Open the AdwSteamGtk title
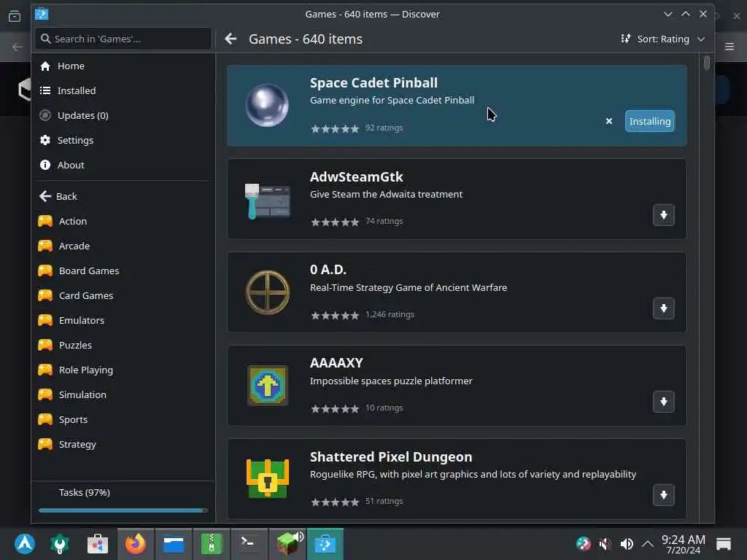The image size is (747, 560). point(356,176)
